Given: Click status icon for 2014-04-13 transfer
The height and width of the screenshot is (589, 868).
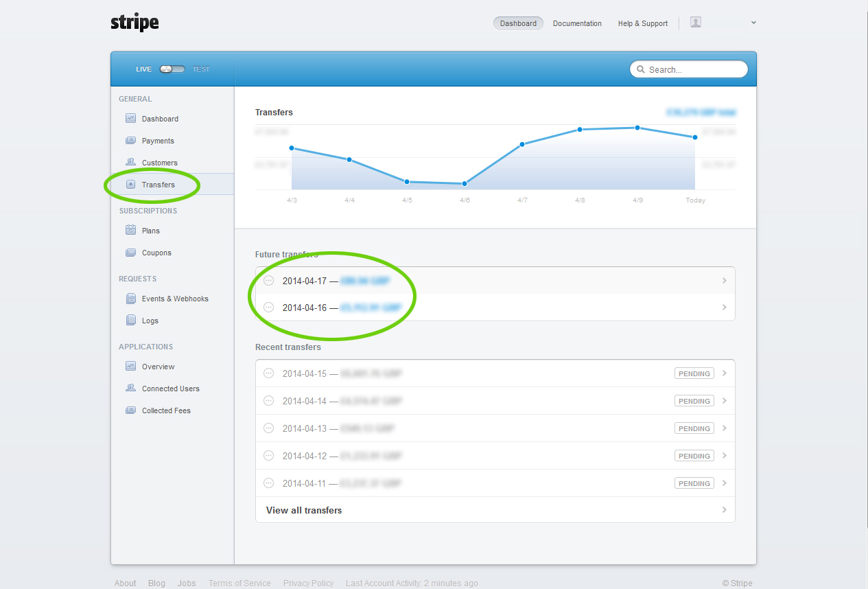Looking at the screenshot, I should tap(269, 428).
